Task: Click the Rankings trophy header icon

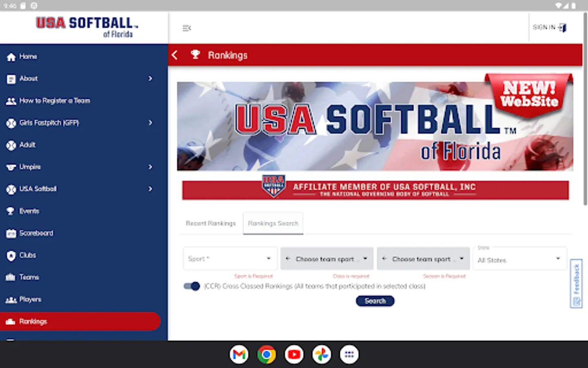Action: [x=195, y=54]
